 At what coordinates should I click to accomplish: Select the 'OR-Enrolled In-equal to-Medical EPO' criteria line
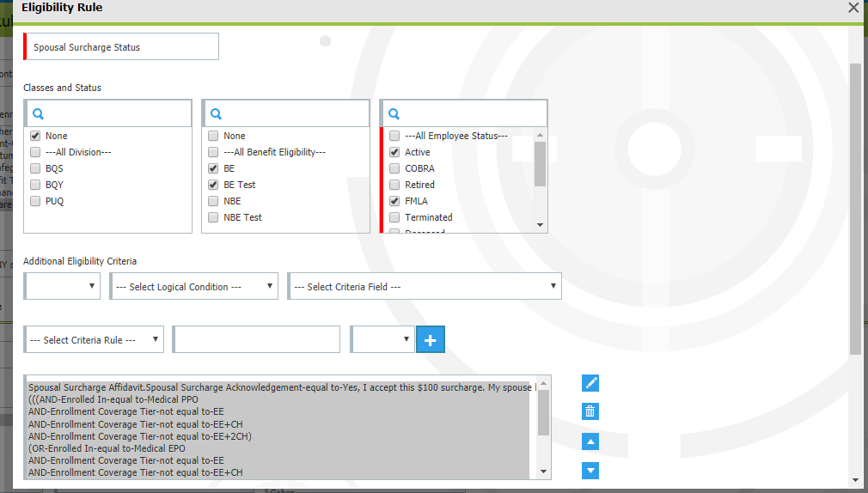(x=107, y=448)
